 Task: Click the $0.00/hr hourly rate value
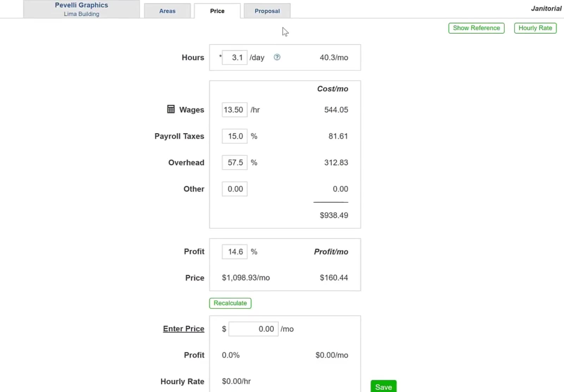point(236,381)
